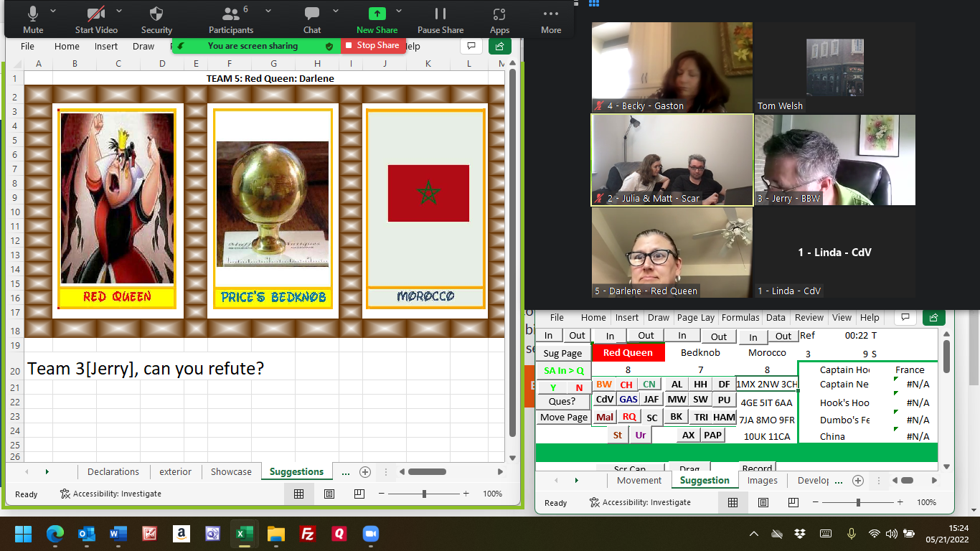Open Comments icon in left Excel window
The width and height of the screenshot is (980, 551).
click(x=471, y=46)
